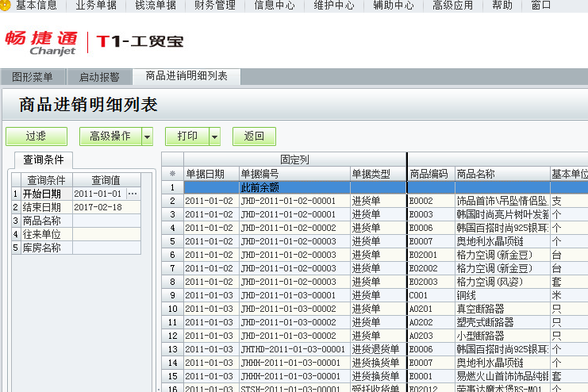Viewport: 588px width, 392px height.
Task: Click the 商品编码 column header
Action: click(x=431, y=174)
